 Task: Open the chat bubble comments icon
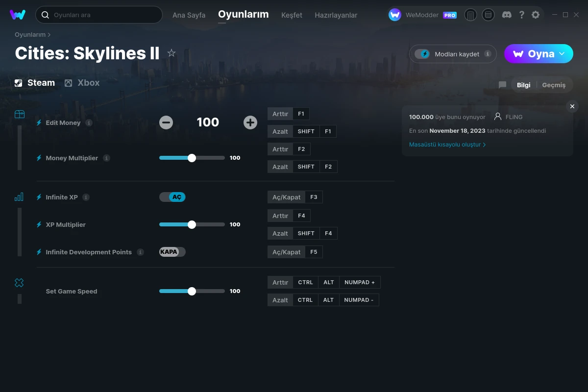tap(502, 85)
